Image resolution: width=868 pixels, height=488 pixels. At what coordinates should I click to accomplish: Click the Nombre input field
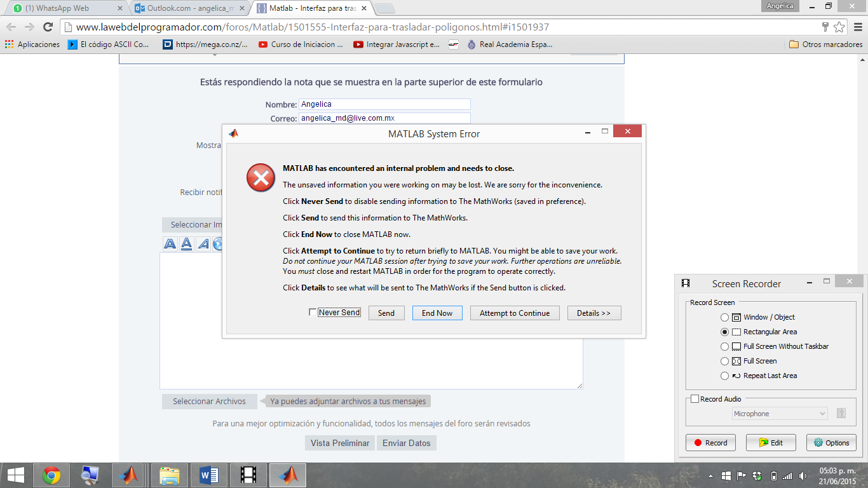(x=384, y=104)
